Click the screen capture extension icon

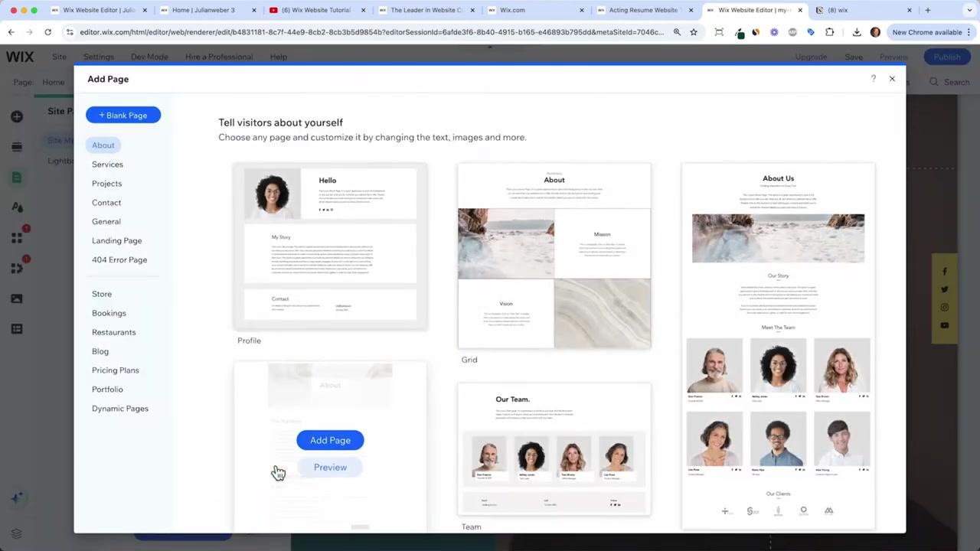click(x=719, y=32)
